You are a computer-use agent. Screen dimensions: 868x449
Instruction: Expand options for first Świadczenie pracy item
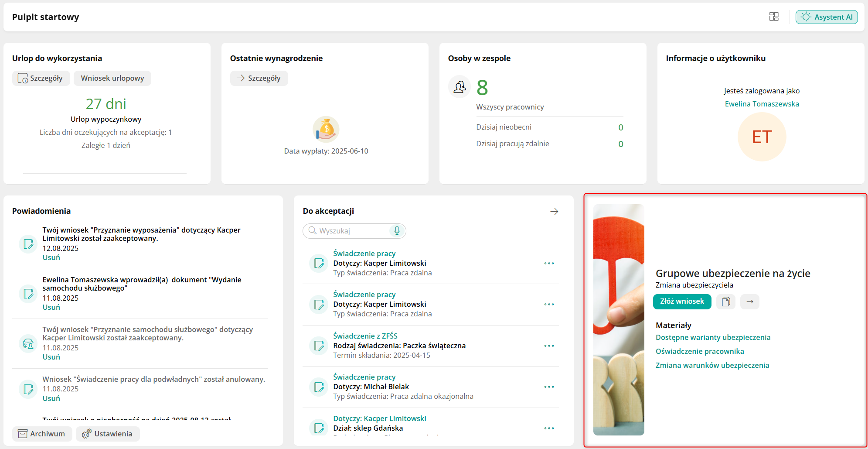point(549,263)
